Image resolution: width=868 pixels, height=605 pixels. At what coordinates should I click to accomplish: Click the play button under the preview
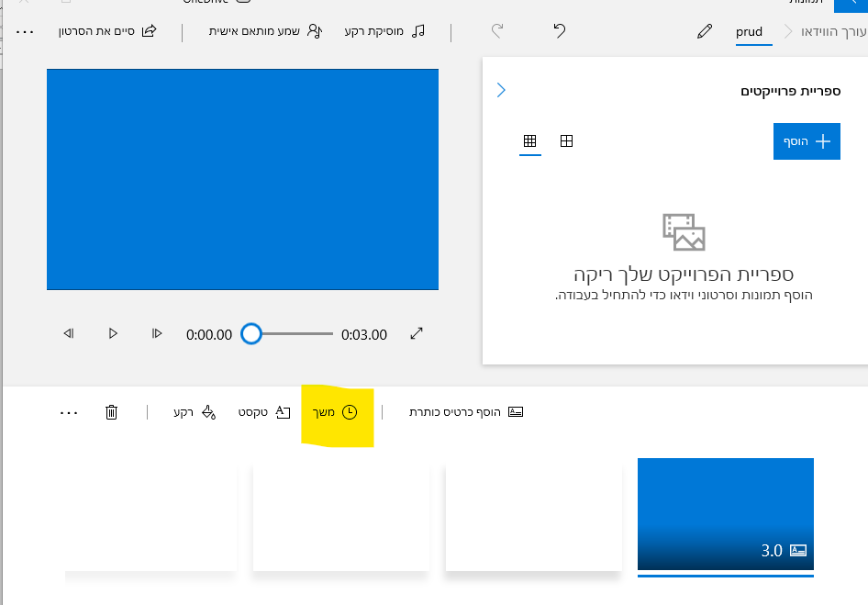(x=113, y=333)
